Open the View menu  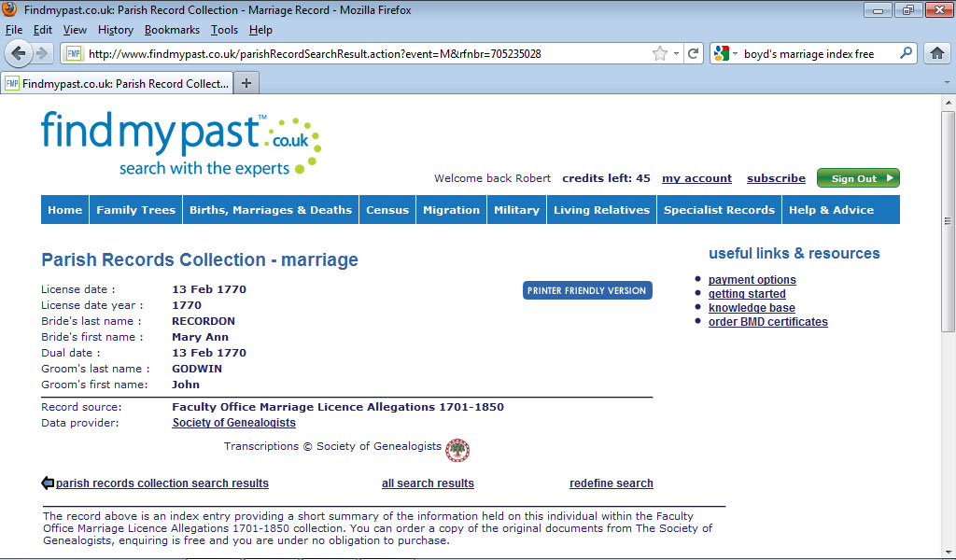pos(75,30)
